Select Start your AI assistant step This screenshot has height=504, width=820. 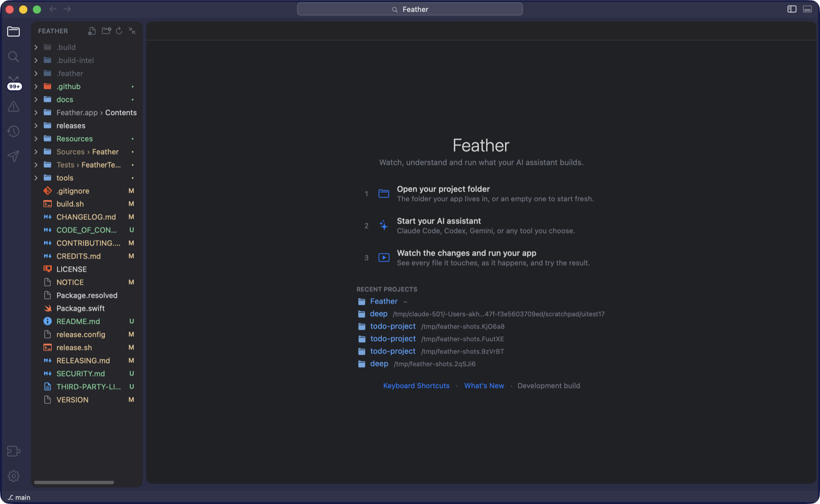(x=470, y=225)
